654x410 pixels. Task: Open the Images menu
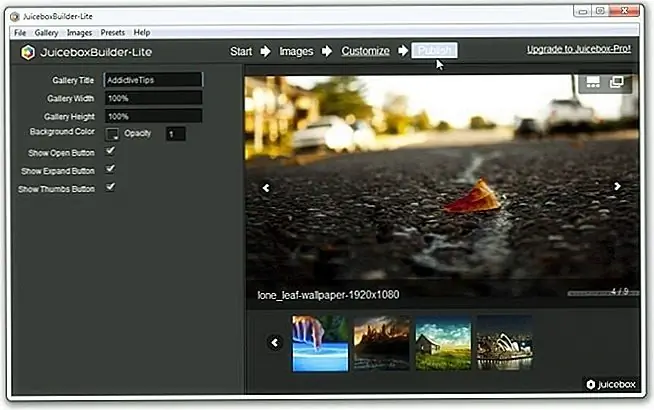tap(79, 33)
